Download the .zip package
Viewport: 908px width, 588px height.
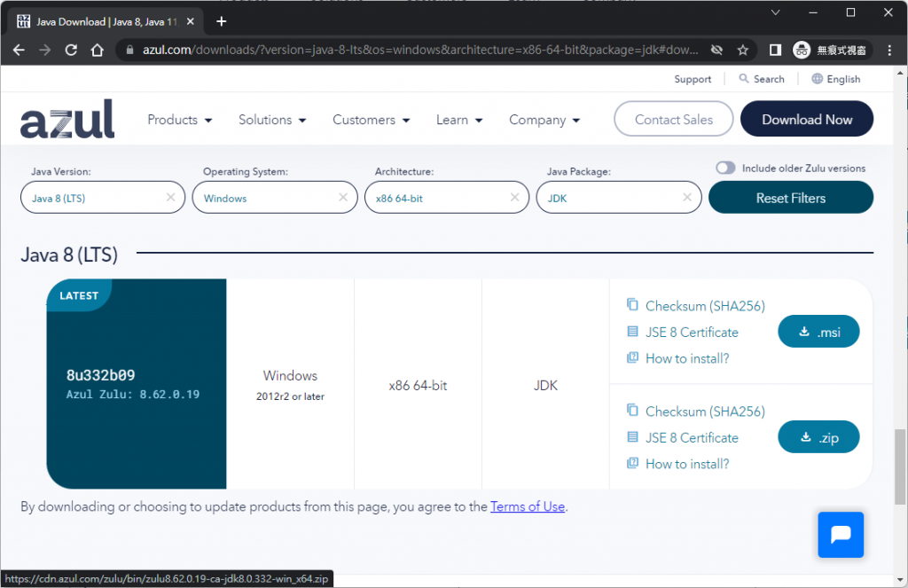coord(818,437)
